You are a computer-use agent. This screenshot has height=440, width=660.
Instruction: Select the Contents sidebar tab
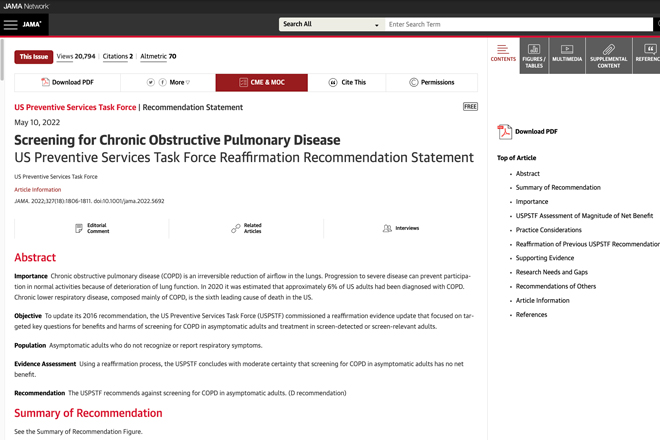click(x=503, y=55)
